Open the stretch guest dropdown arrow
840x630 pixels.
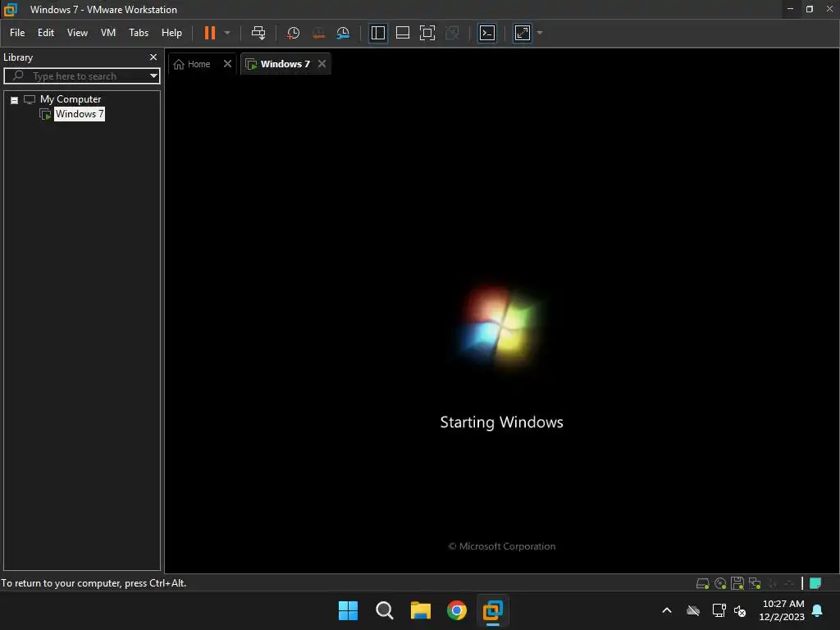[x=540, y=33]
